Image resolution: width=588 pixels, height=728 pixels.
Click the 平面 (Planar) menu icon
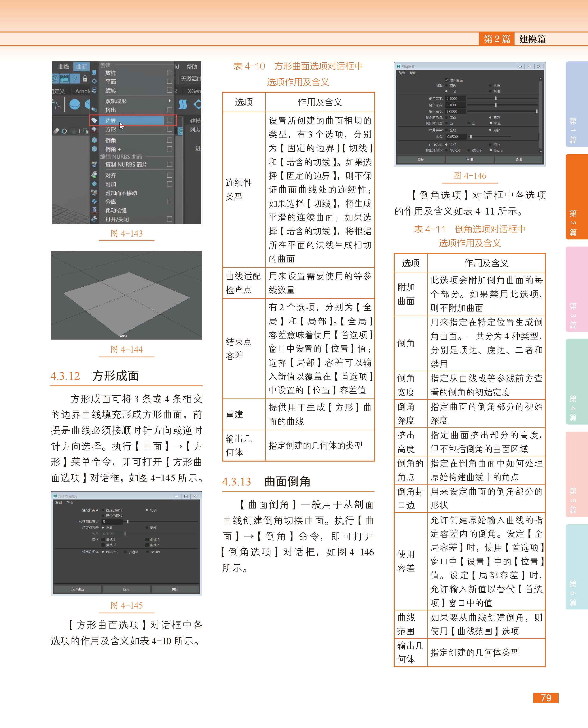(x=94, y=81)
